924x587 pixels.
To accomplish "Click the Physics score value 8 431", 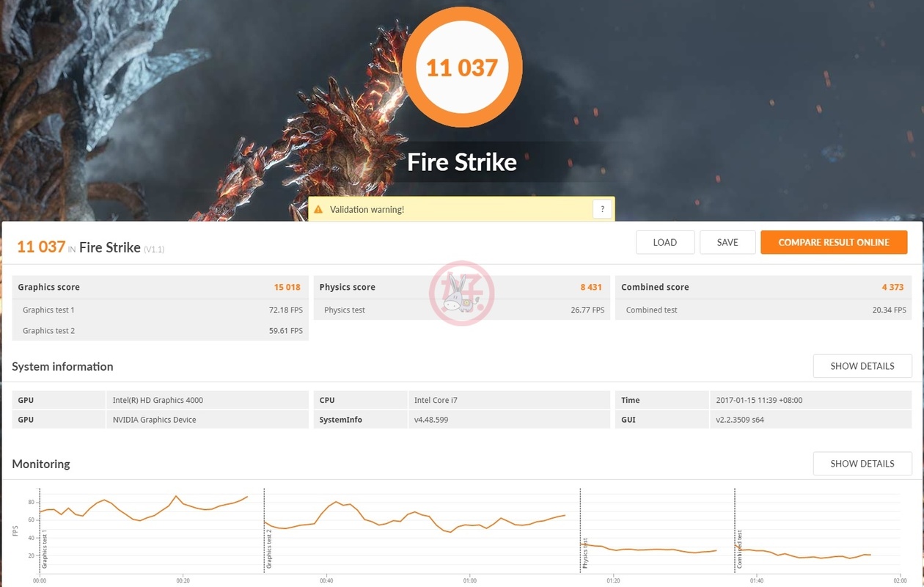I will click(x=591, y=287).
